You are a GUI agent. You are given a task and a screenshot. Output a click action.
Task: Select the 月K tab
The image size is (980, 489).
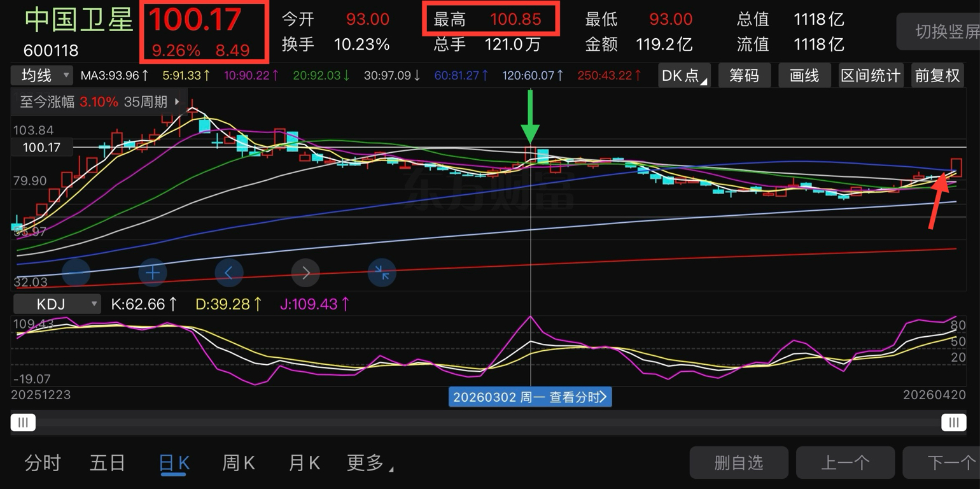(x=304, y=463)
